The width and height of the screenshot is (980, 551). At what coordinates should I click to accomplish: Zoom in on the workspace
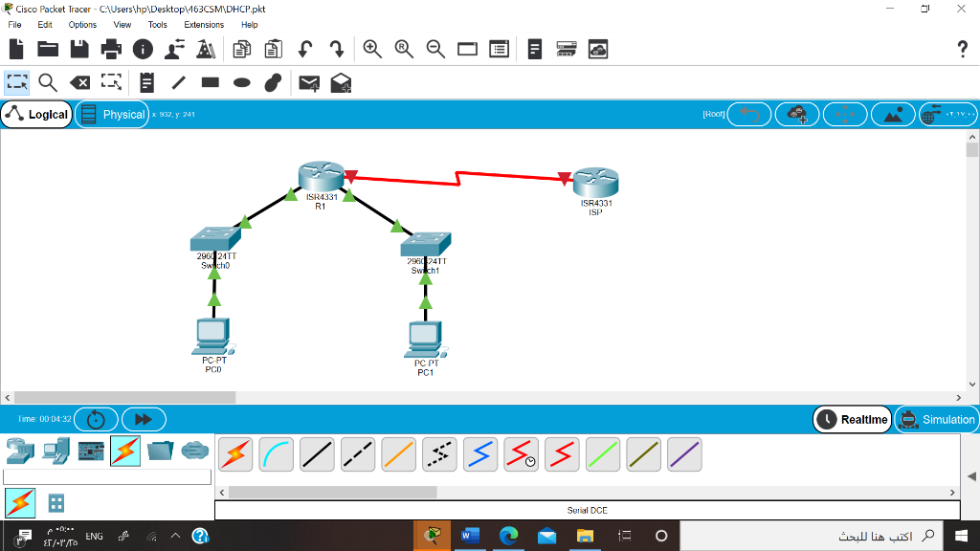pyautogui.click(x=372, y=49)
